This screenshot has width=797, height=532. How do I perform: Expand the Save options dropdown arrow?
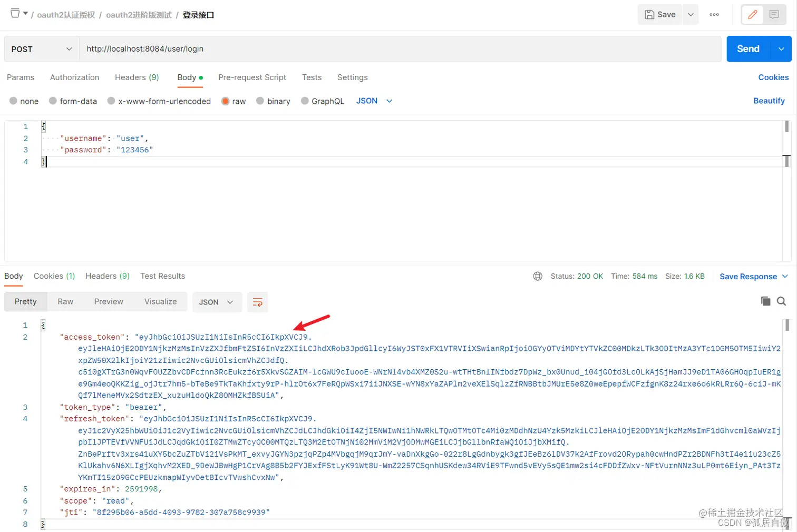[x=691, y=15]
